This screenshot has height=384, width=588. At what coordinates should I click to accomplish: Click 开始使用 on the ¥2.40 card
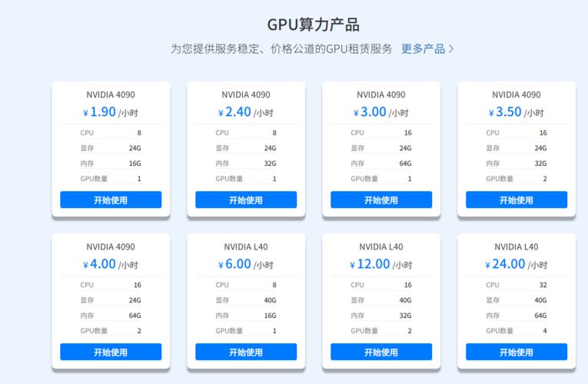pos(246,200)
